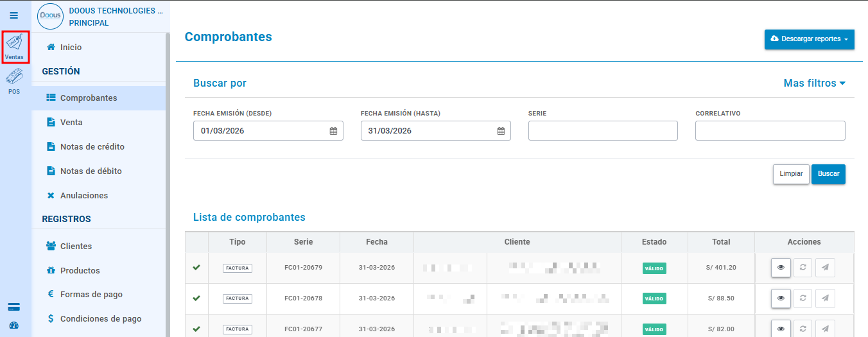The height and width of the screenshot is (337, 868).
Task: Expand the Mas filtros section
Action: click(x=814, y=83)
